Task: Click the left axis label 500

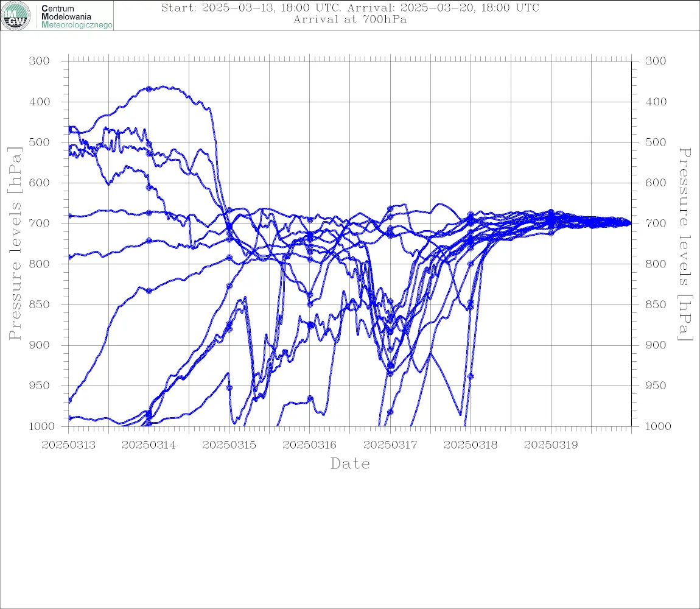Action: click(40, 142)
